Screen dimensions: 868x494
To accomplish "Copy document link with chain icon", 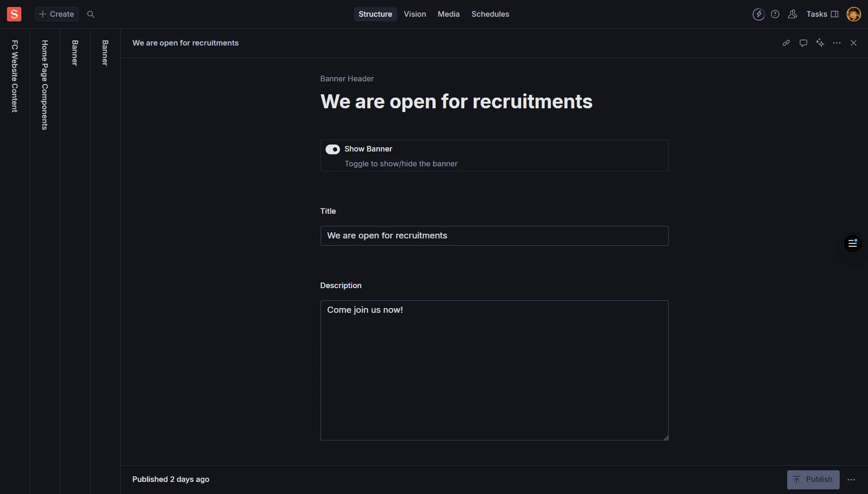I will [x=786, y=43].
